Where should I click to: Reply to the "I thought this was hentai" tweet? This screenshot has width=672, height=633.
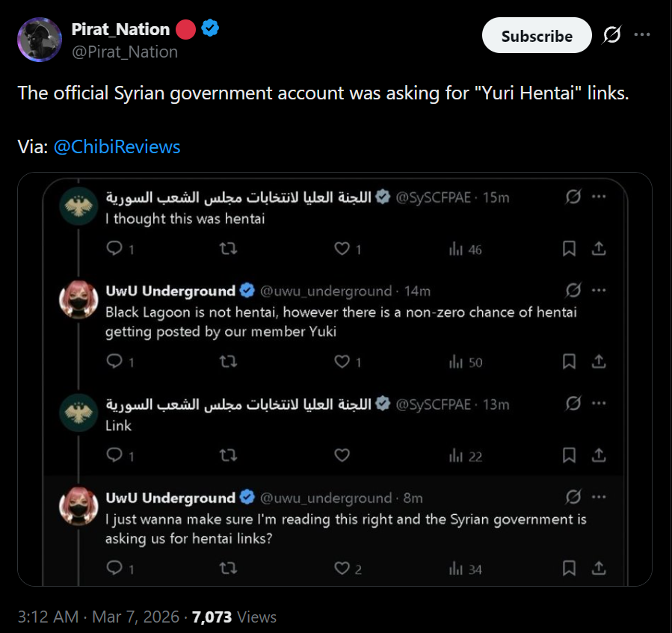[x=114, y=248]
